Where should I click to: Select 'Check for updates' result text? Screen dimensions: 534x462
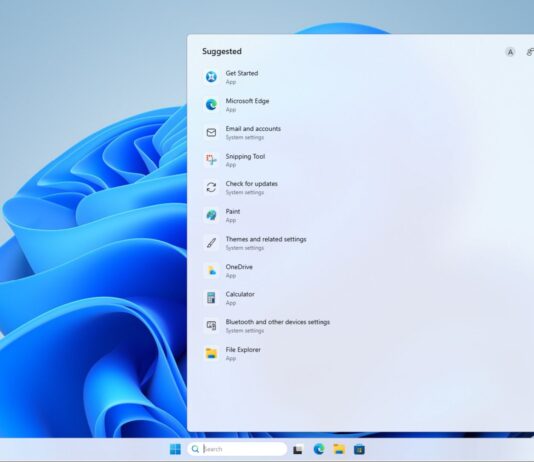click(251, 184)
